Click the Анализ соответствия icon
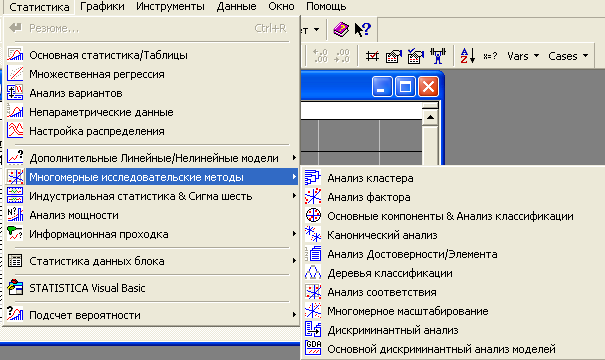 [313, 291]
